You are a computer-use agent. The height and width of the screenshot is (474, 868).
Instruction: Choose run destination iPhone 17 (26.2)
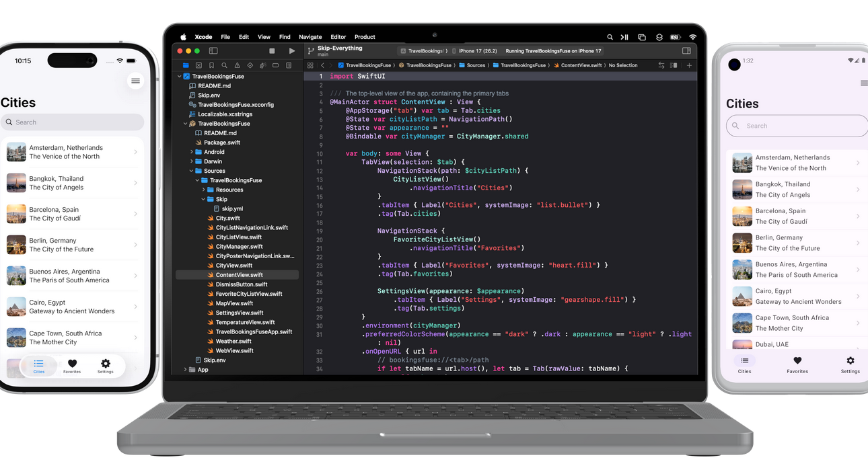pos(476,51)
